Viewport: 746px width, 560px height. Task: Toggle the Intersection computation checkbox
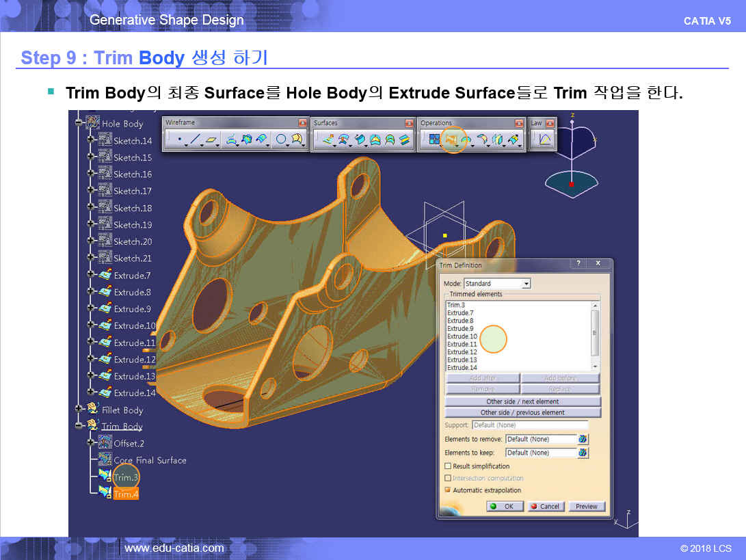[449, 479]
